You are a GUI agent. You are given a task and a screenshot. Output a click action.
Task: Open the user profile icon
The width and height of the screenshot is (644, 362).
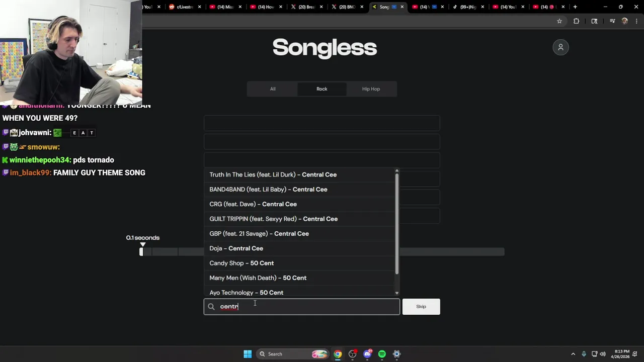(560, 47)
